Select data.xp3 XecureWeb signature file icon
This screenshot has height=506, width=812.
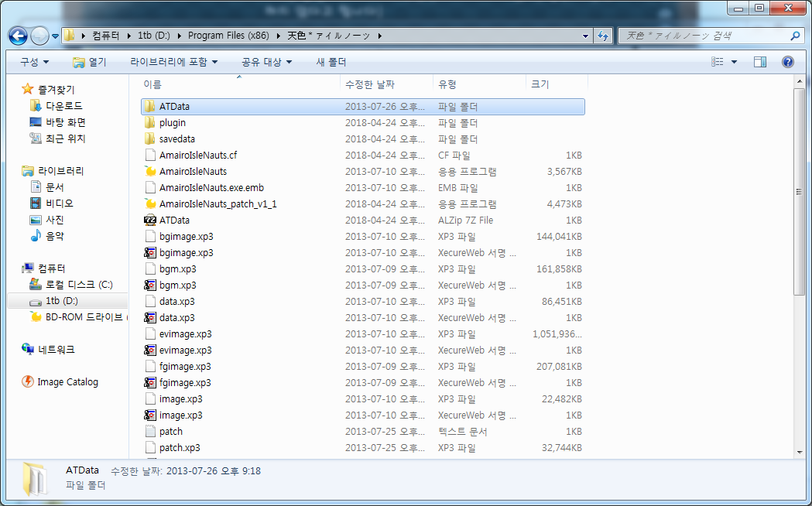click(149, 318)
